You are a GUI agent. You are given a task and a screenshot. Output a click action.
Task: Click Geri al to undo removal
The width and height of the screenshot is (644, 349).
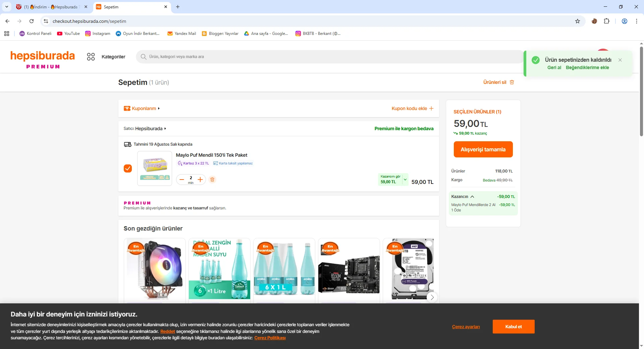[554, 67]
